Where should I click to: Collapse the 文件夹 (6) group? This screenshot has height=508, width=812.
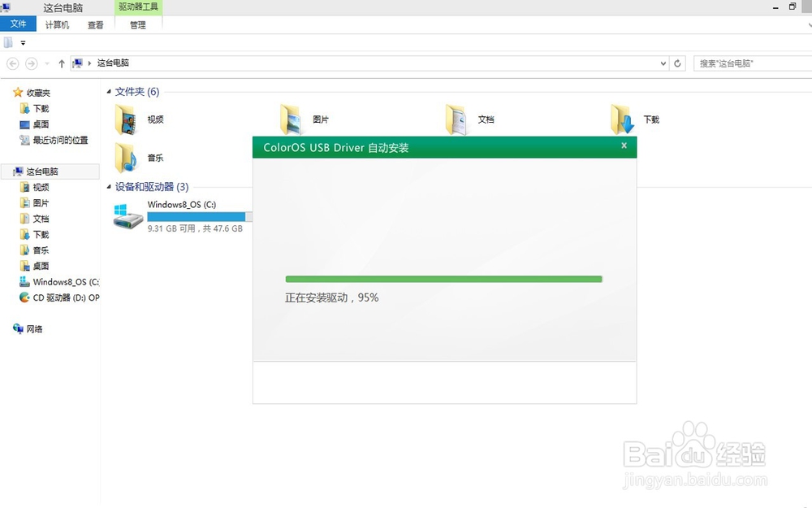pyautogui.click(x=109, y=92)
